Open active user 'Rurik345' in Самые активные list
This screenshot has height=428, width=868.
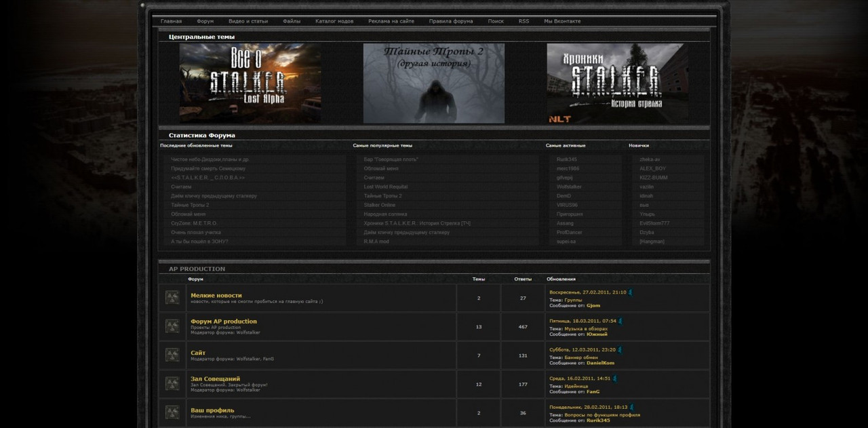tap(567, 159)
